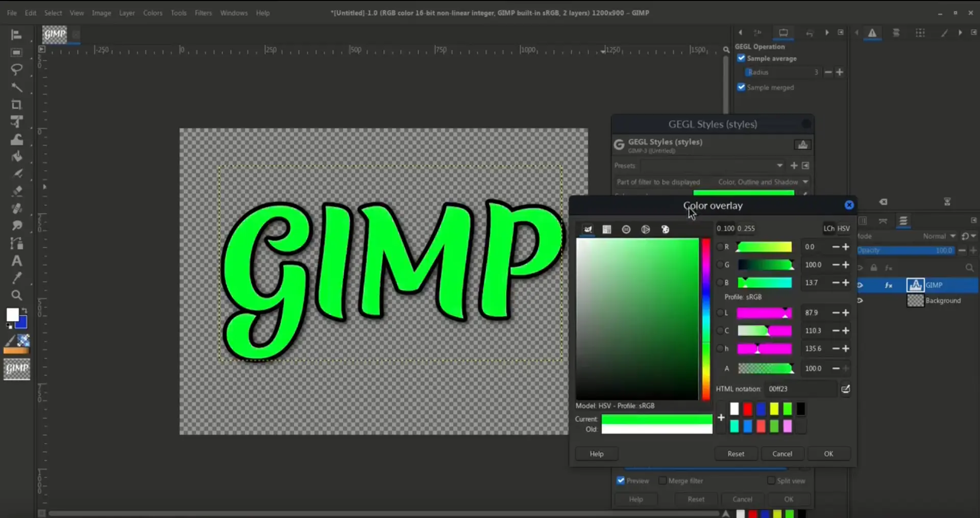Select the Zoom magnifier tool
Image resolution: width=980 pixels, height=518 pixels.
coord(16,295)
